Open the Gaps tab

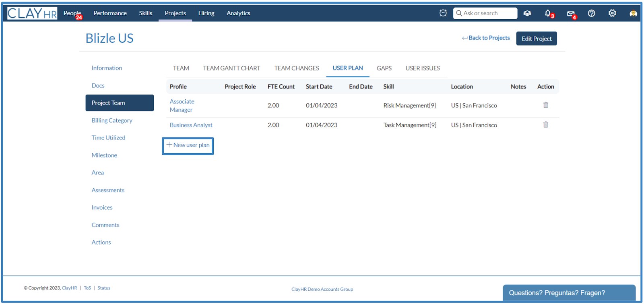click(384, 68)
